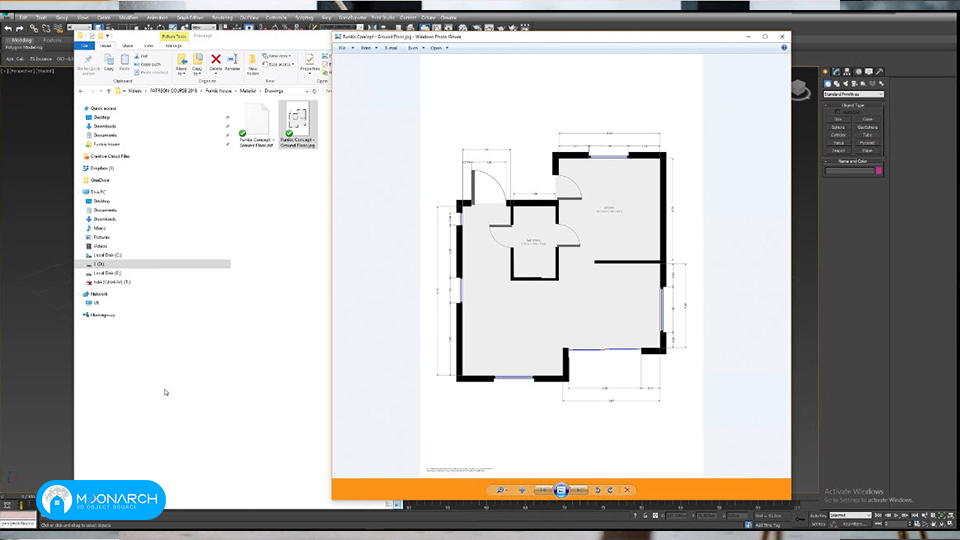Open the Modifiers menu in 3ds Max
The width and height of the screenshot is (960, 540).
(x=128, y=18)
